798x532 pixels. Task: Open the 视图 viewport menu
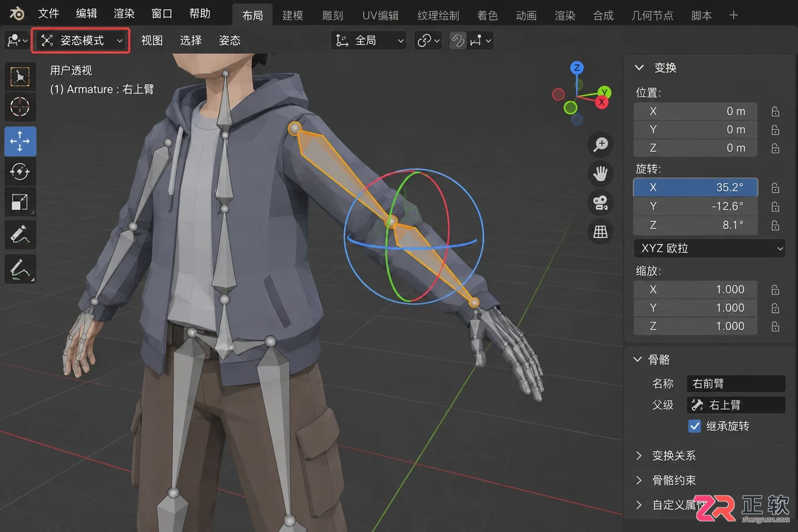[152, 40]
